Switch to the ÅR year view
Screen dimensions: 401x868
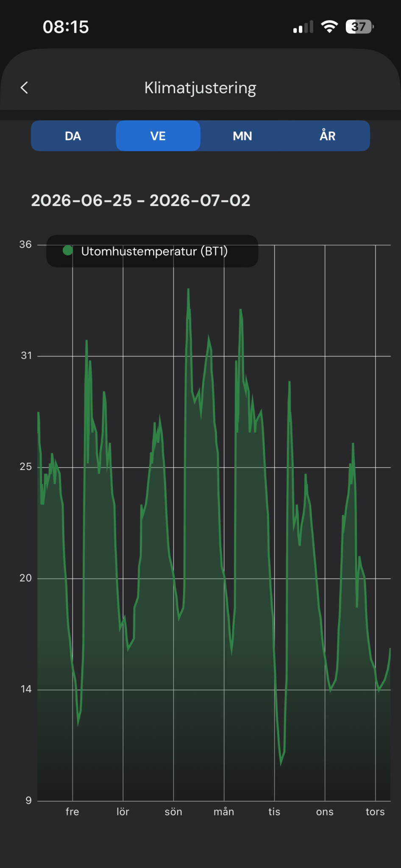tap(327, 136)
